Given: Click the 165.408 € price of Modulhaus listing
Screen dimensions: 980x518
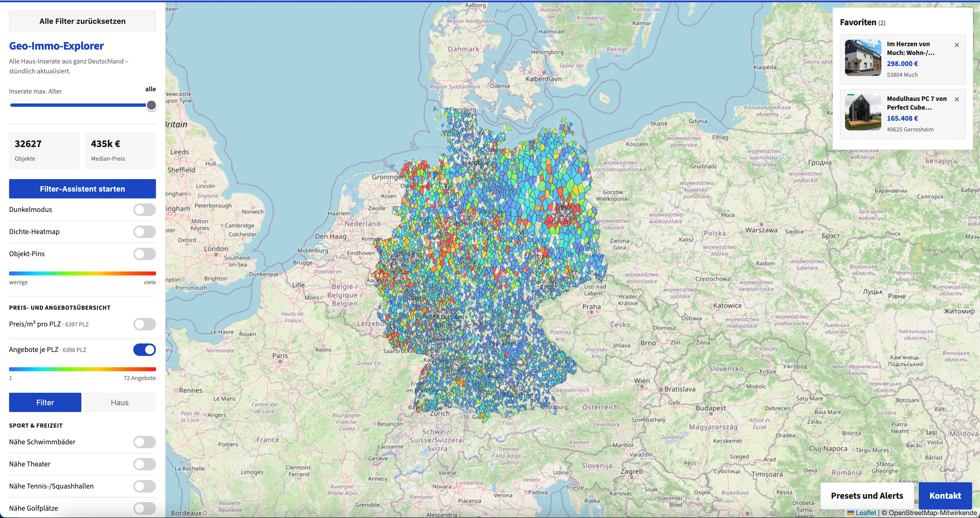Looking at the screenshot, I should [x=902, y=118].
